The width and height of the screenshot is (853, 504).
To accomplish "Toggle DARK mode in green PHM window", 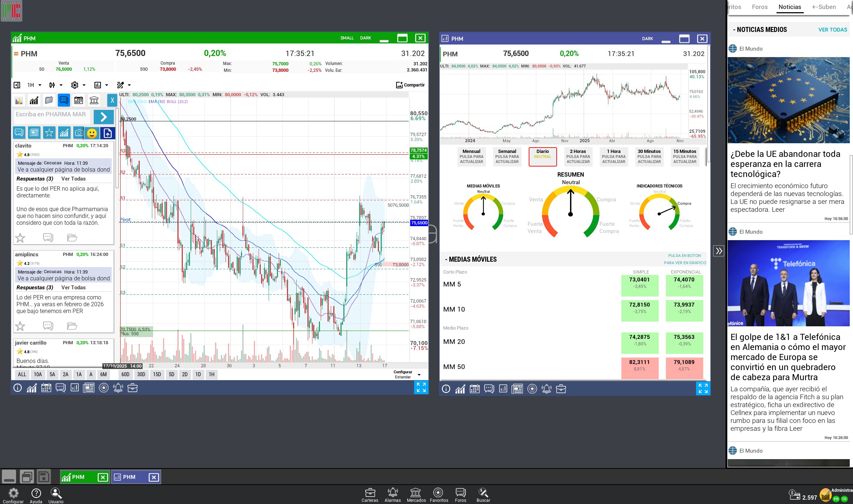I will 365,38.
